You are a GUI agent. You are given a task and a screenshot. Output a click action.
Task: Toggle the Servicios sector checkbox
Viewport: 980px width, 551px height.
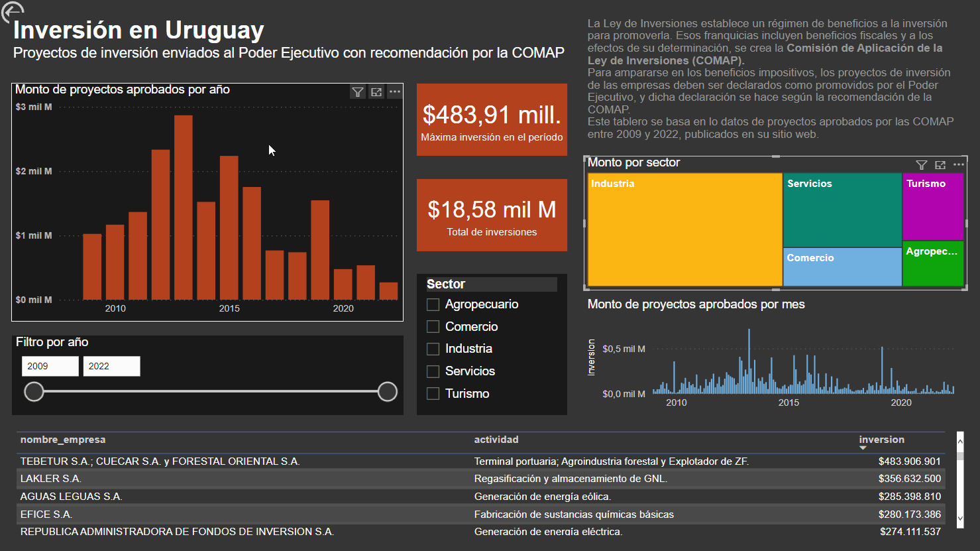(433, 371)
